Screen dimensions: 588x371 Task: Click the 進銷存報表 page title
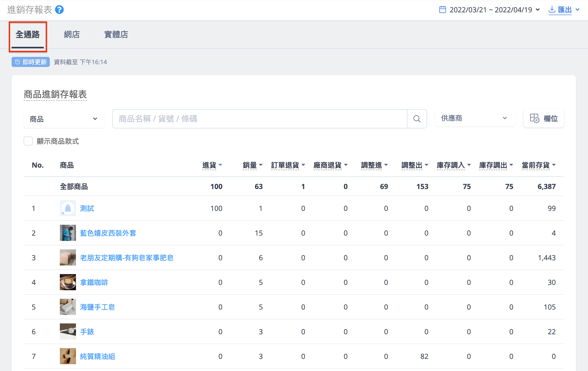30,10
